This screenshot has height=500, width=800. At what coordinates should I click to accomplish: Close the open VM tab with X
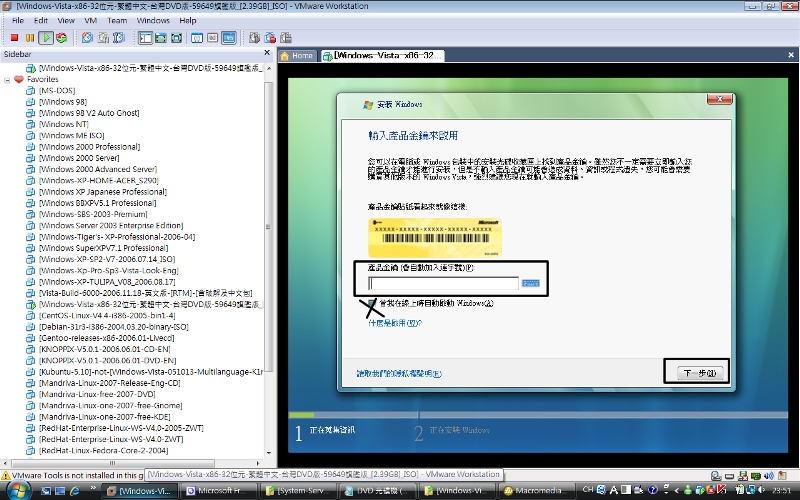[791, 55]
